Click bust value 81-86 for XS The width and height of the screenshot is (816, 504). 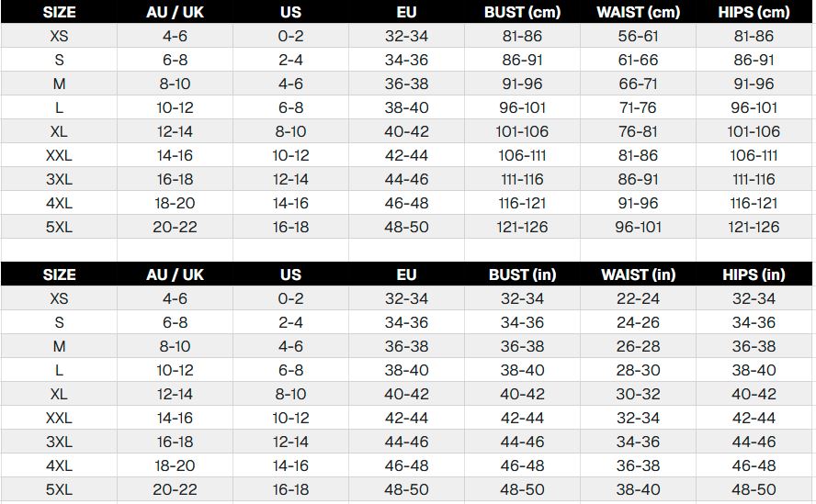(522, 37)
